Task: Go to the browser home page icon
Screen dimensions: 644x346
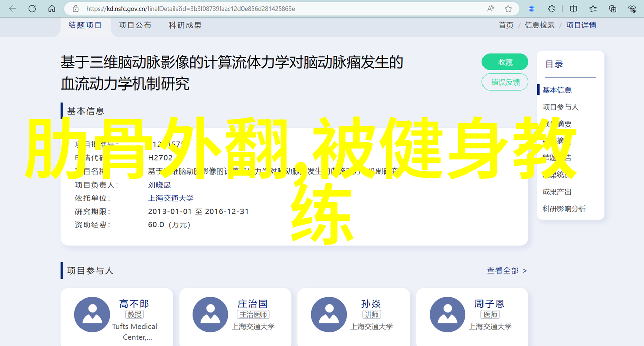Action: 52,9
